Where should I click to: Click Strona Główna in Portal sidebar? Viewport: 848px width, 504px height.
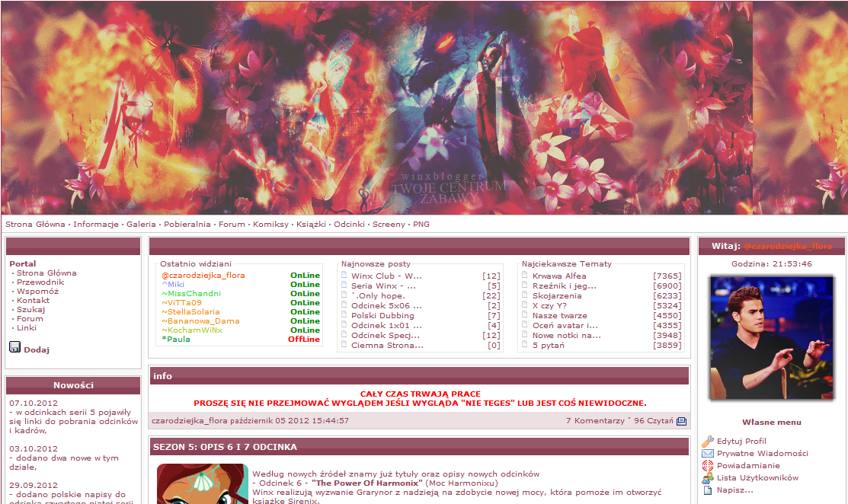(x=46, y=273)
